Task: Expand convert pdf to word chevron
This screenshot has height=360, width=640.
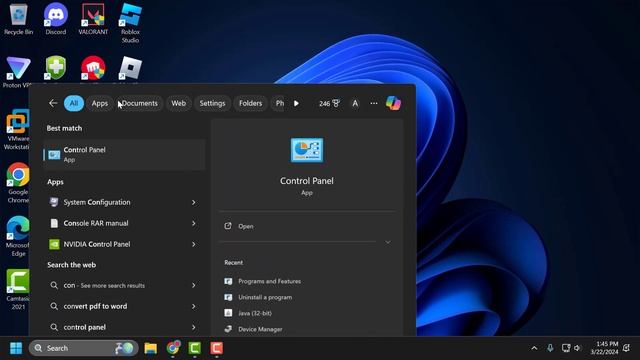Action: point(194,307)
